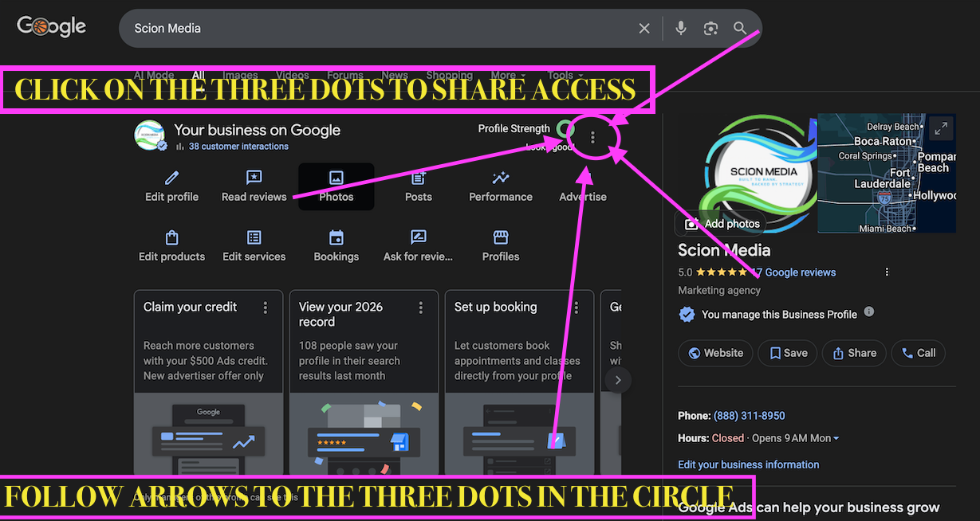980x521 pixels.
Task: Call the phone number (888) 311-8950
Action: click(x=749, y=416)
